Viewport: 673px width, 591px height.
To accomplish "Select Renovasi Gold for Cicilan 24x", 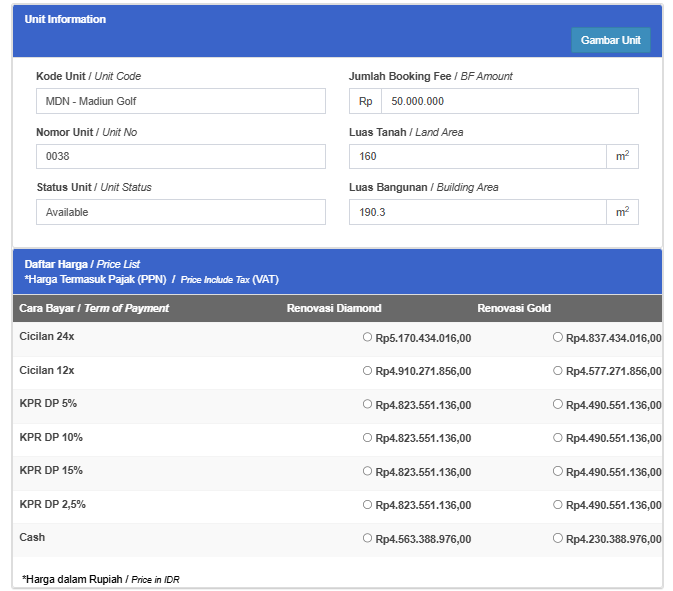I will coord(558,337).
